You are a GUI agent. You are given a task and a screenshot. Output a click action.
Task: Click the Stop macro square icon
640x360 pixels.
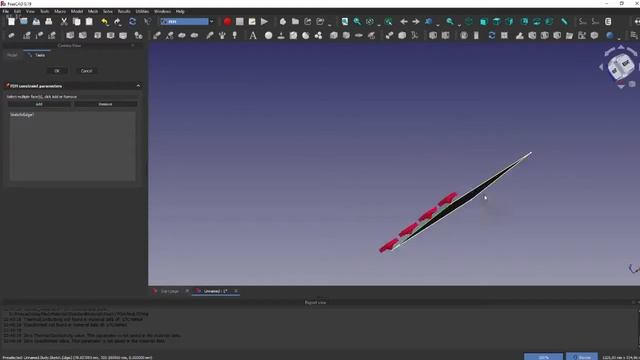point(240,22)
